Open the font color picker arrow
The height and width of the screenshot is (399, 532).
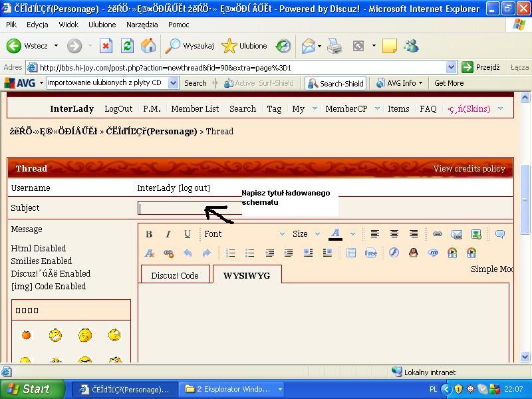[x=352, y=234]
